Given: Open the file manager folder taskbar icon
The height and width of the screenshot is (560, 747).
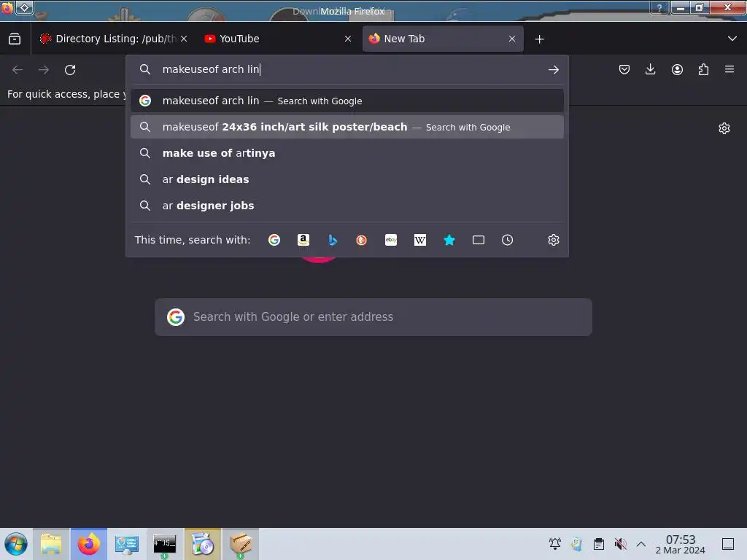Looking at the screenshot, I should (x=51, y=544).
